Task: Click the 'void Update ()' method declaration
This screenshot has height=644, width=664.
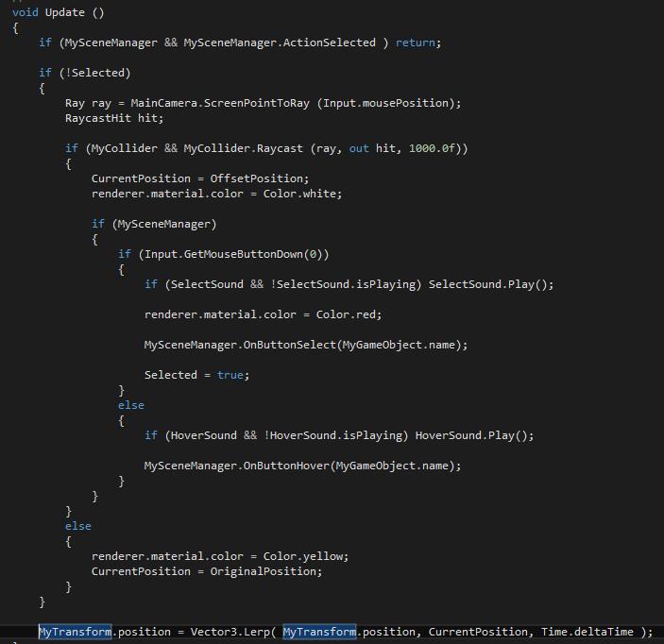Action: click(58, 12)
